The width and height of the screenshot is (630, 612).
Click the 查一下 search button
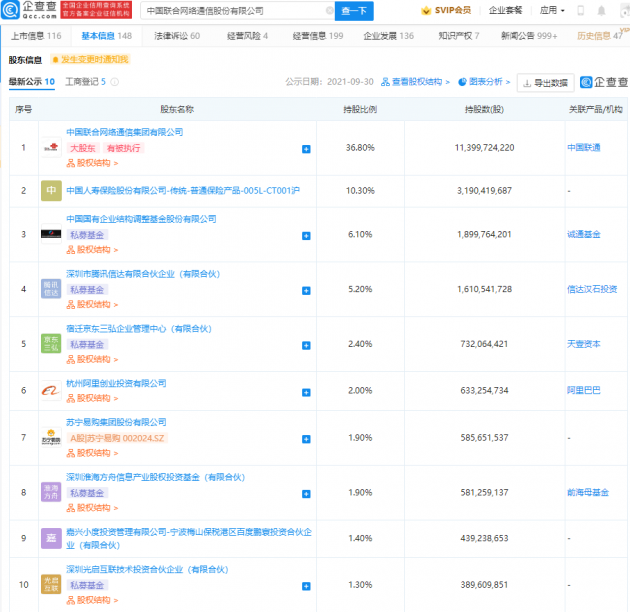(354, 11)
